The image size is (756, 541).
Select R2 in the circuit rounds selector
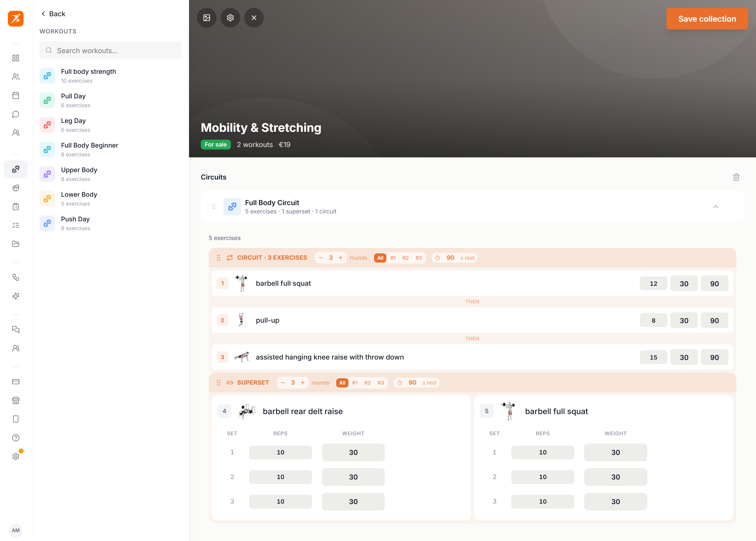coord(405,258)
